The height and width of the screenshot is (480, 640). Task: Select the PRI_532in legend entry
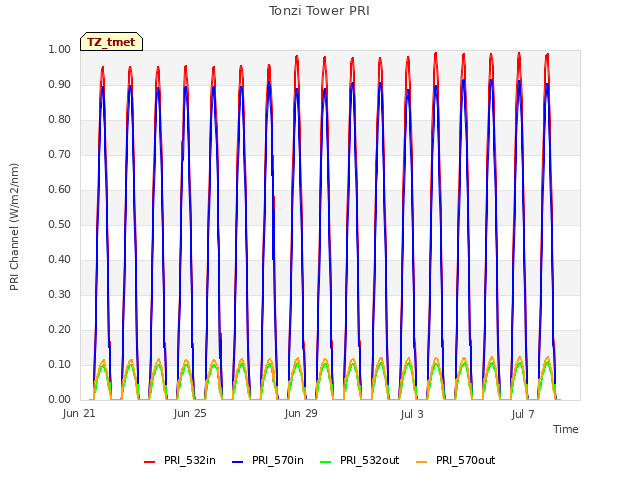click(180, 461)
